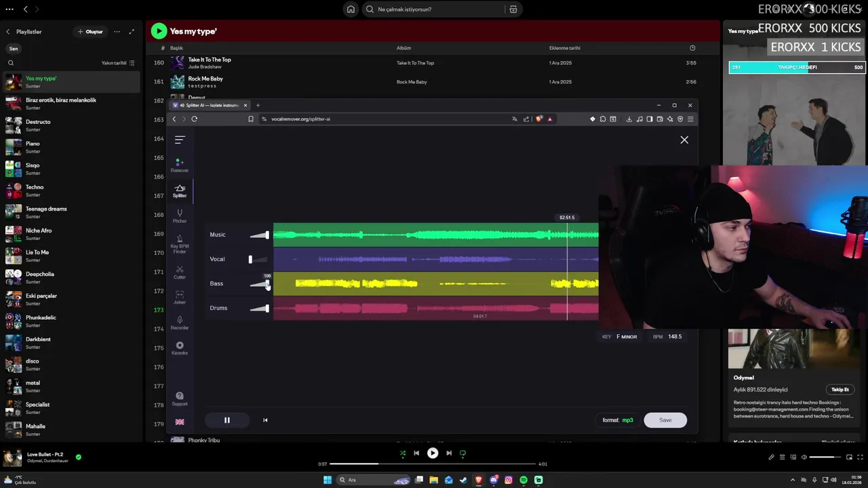Screen dimensions: 868x488
Task: Click the purple Vocal waveform track
Action: [x=435, y=259]
